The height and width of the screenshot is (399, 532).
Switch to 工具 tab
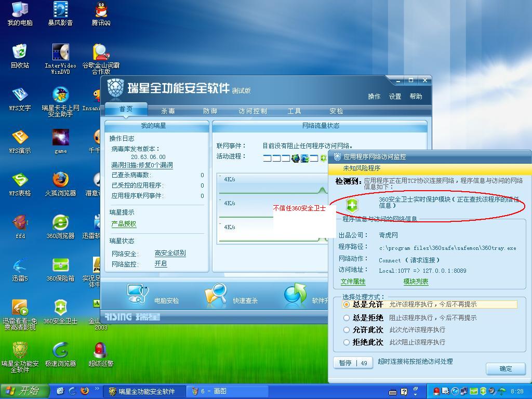tap(294, 111)
